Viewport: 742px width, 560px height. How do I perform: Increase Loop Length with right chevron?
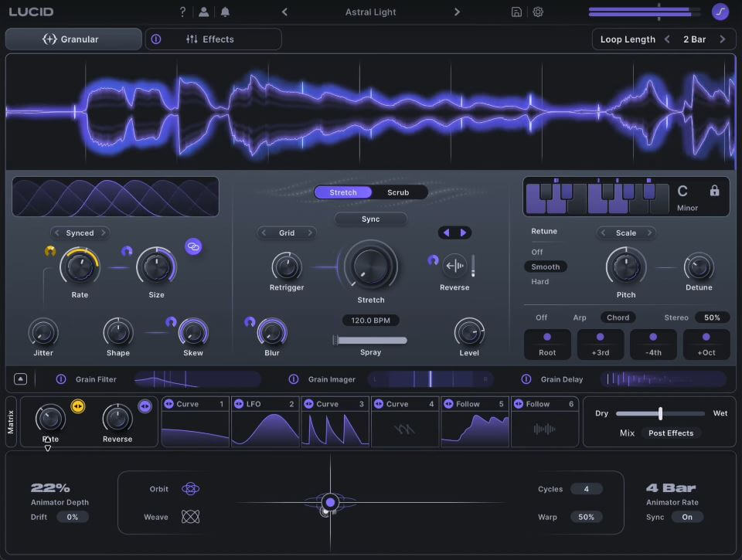click(x=722, y=39)
